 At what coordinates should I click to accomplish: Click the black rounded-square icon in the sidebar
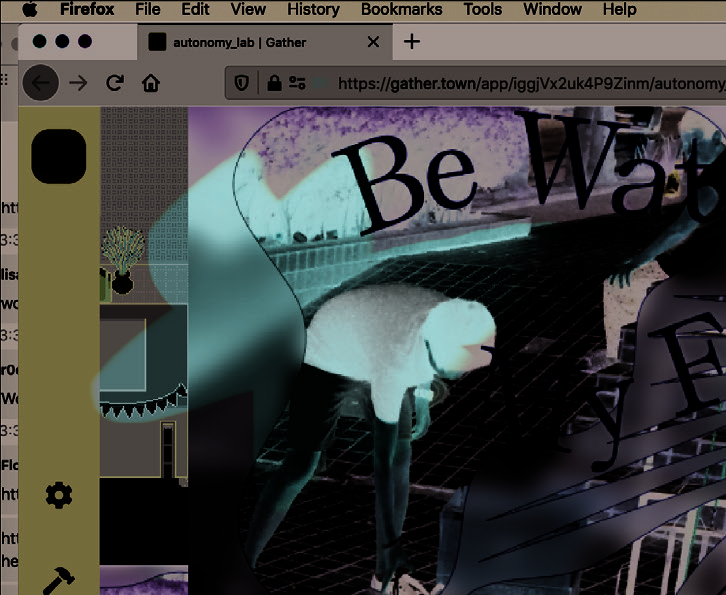[59, 157]
